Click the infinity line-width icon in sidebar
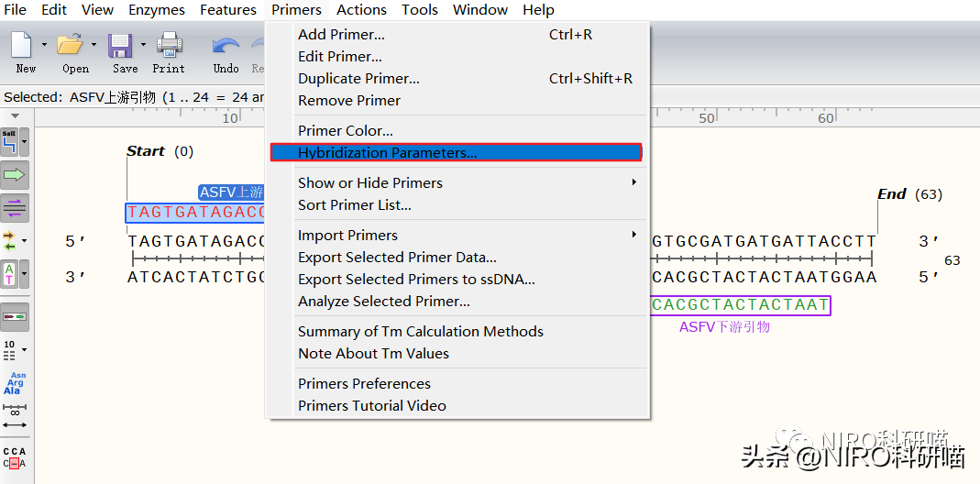Viewport: 980px width, 484px height. point(15,412)
